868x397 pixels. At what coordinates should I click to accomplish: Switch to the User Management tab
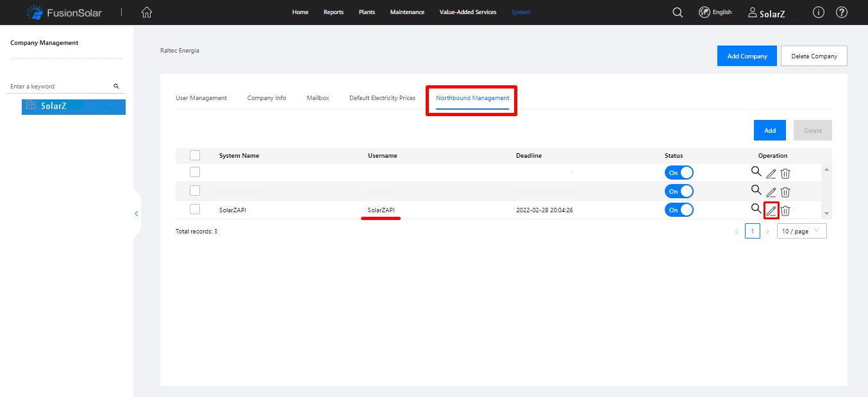[201, 98]
